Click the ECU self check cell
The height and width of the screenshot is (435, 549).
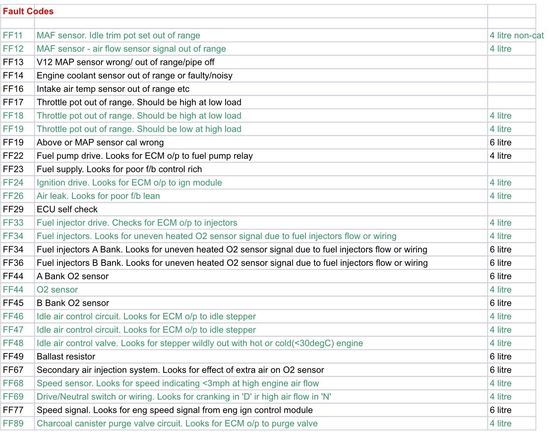261,209
